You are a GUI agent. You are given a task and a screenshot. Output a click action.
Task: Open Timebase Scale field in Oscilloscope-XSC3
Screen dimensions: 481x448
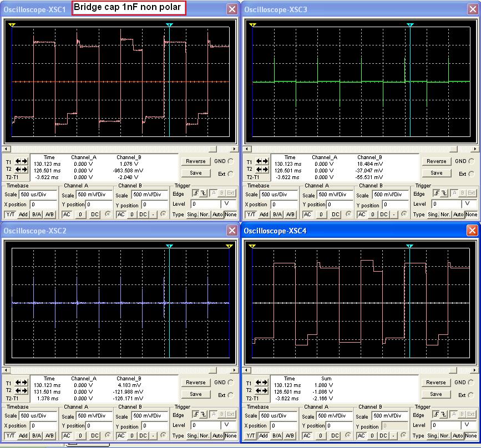pos(279,195)
